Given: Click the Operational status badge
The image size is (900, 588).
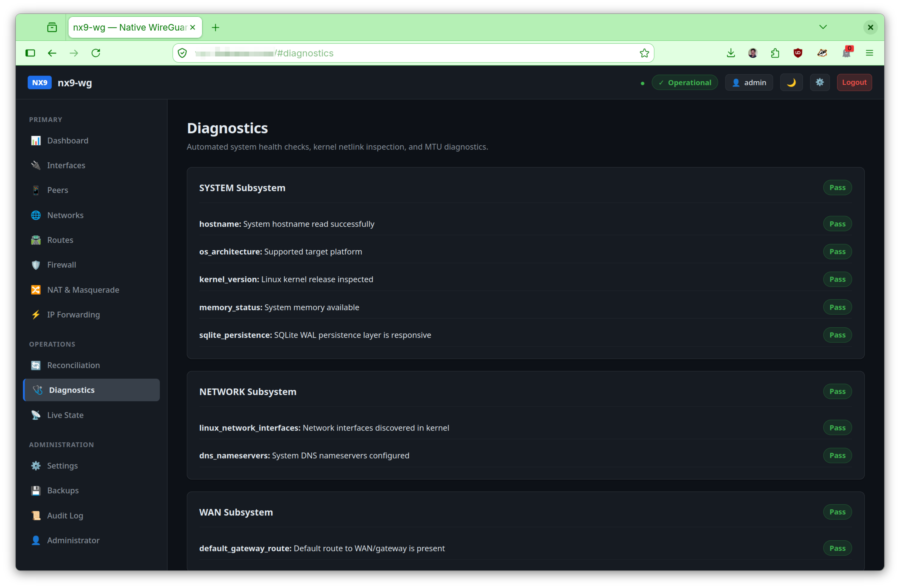Looking at the screenshot, I should [x=685, y=83].
